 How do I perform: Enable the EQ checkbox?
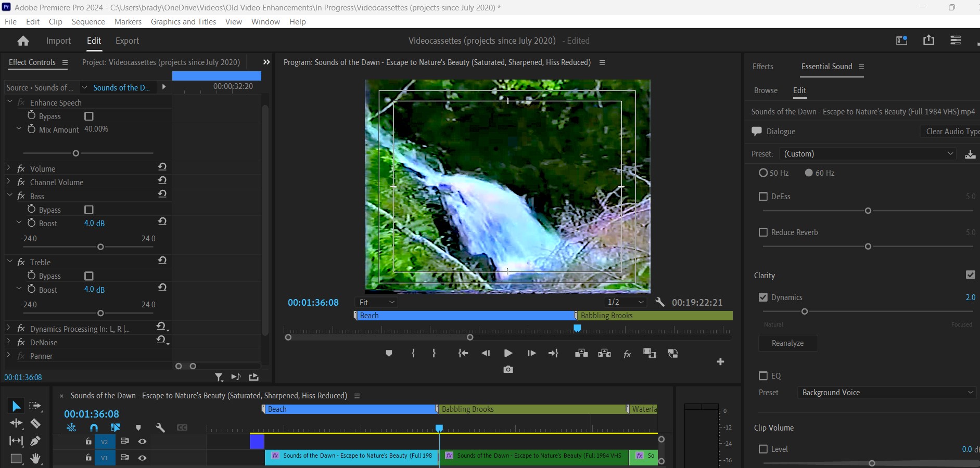(x=763, y=375)
